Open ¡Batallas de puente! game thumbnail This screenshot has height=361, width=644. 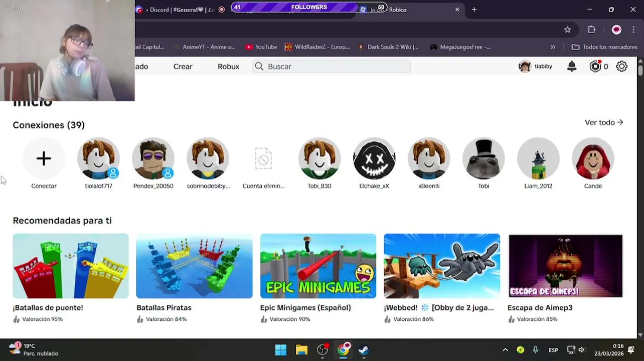[x=71, y=266]
